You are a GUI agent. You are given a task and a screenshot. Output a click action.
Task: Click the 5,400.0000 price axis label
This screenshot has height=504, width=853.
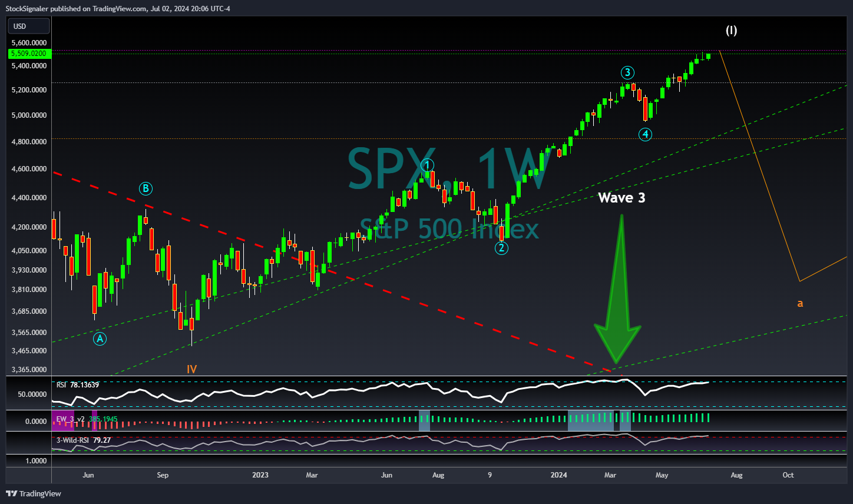point(29,65)
